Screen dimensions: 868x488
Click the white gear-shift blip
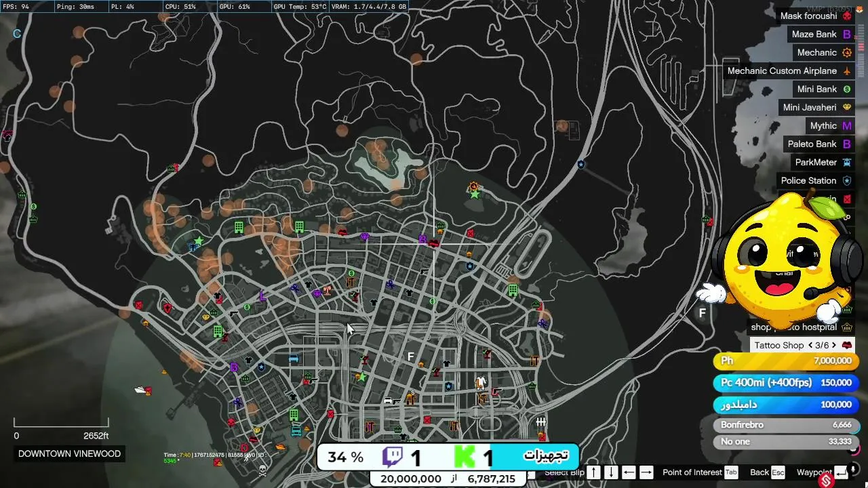click(540, 422)
